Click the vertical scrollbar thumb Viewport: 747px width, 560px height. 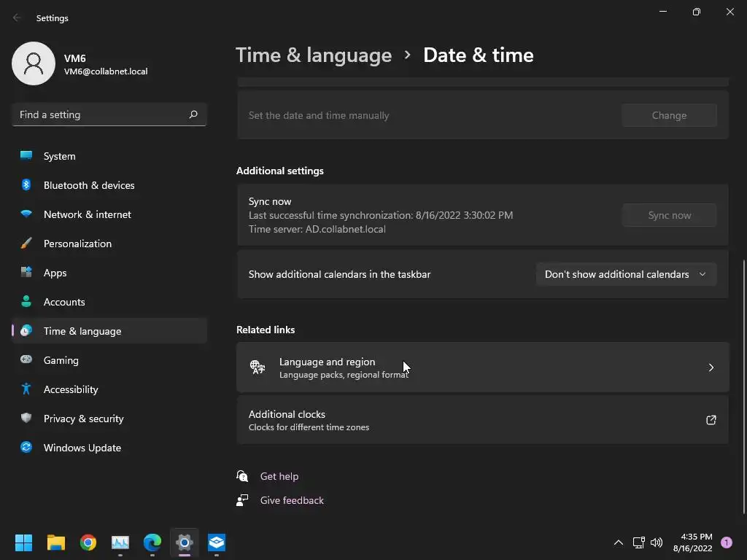[x=743, y=386]
